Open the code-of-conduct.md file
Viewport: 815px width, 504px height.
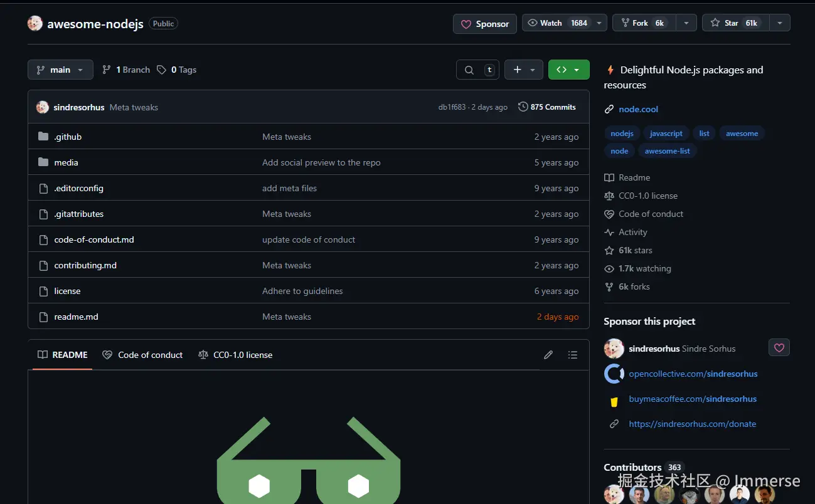(x=94, y=239)
